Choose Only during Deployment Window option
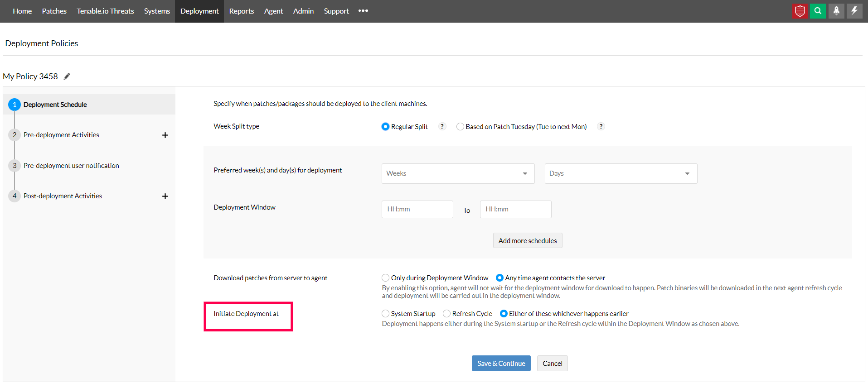This screenshot has height=383, width=868. point(386,278)
